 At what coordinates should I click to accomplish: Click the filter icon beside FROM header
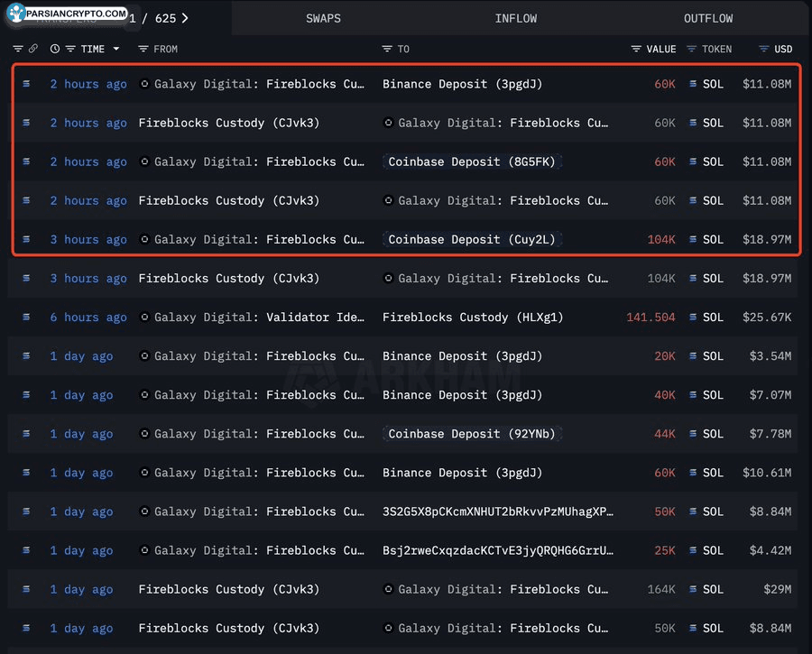pos(143,49)
